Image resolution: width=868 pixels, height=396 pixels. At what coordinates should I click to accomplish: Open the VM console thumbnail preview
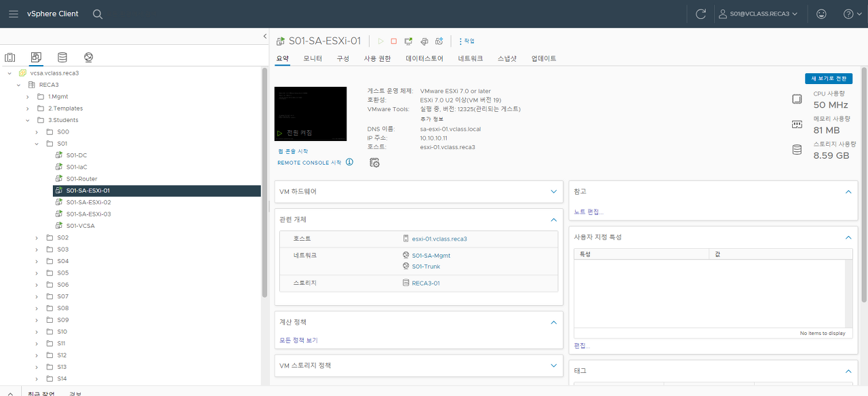coord(311,114)
